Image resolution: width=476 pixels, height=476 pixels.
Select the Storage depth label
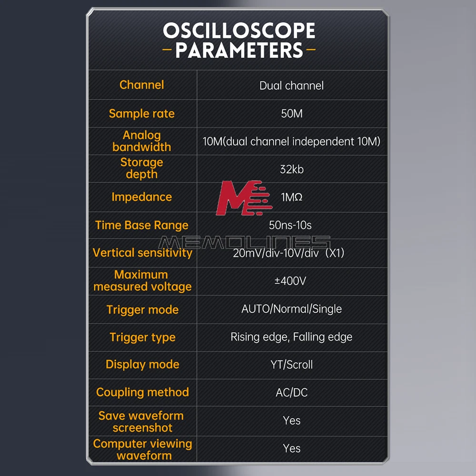[x=142, y=168]
